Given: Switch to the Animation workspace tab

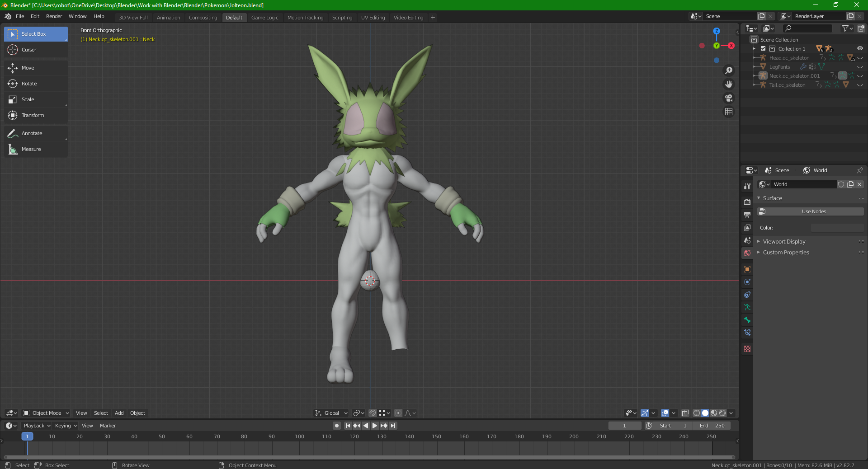Looking at the screenshot, I should (168, 18).
